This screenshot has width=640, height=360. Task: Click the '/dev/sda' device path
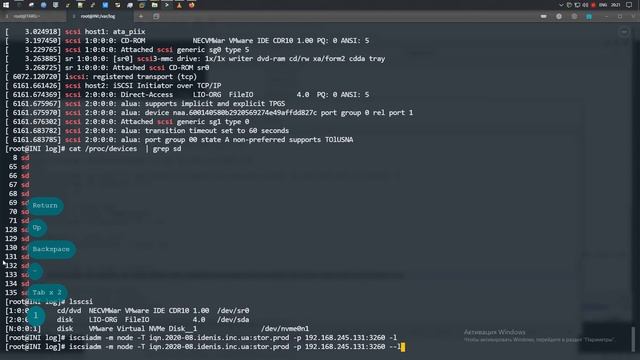click(x=233, y=320)
